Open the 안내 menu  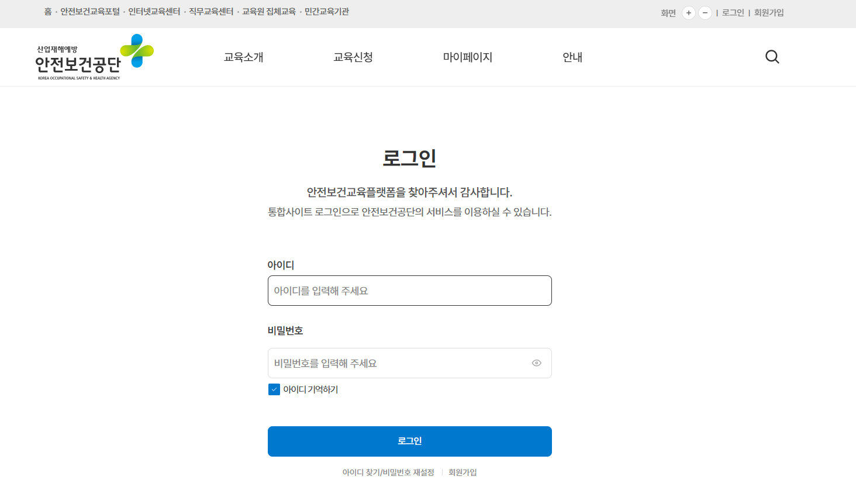[x=572, y=57]
